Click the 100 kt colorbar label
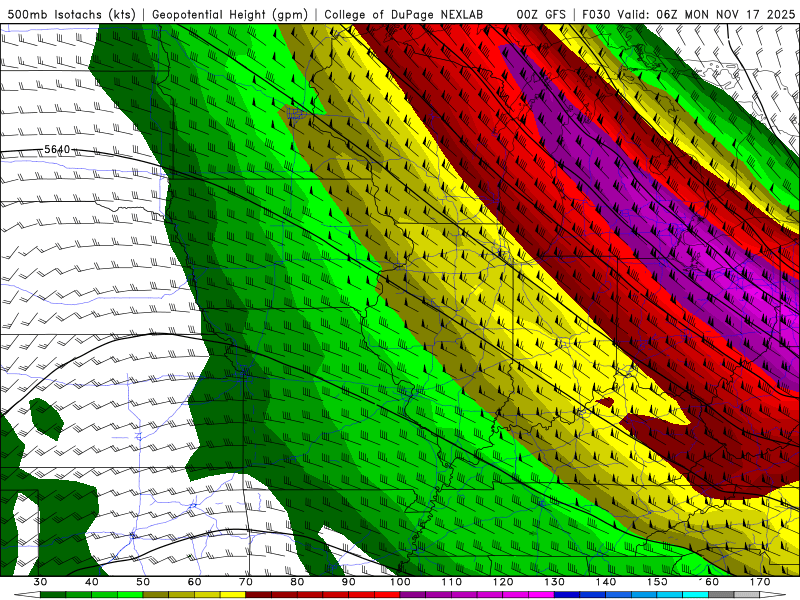 (401, 582)
